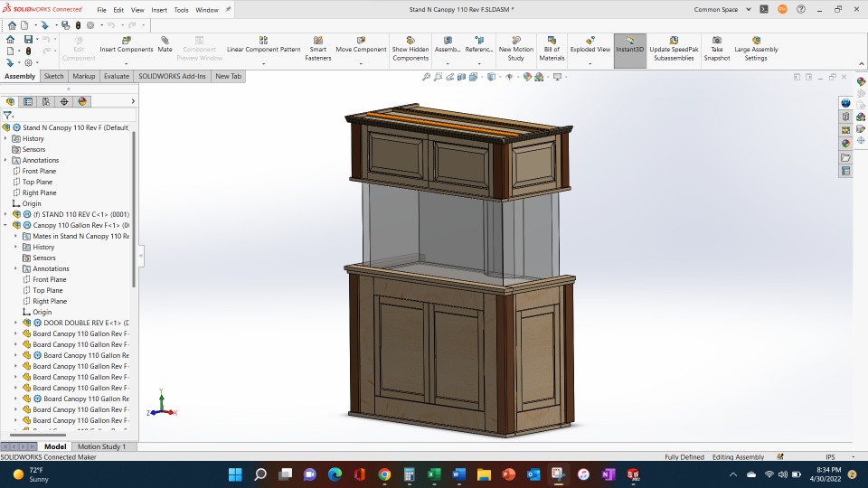Switch to the Sketch tab
Viewport: 868px width, 488px height.
click(x=53, y=76)
